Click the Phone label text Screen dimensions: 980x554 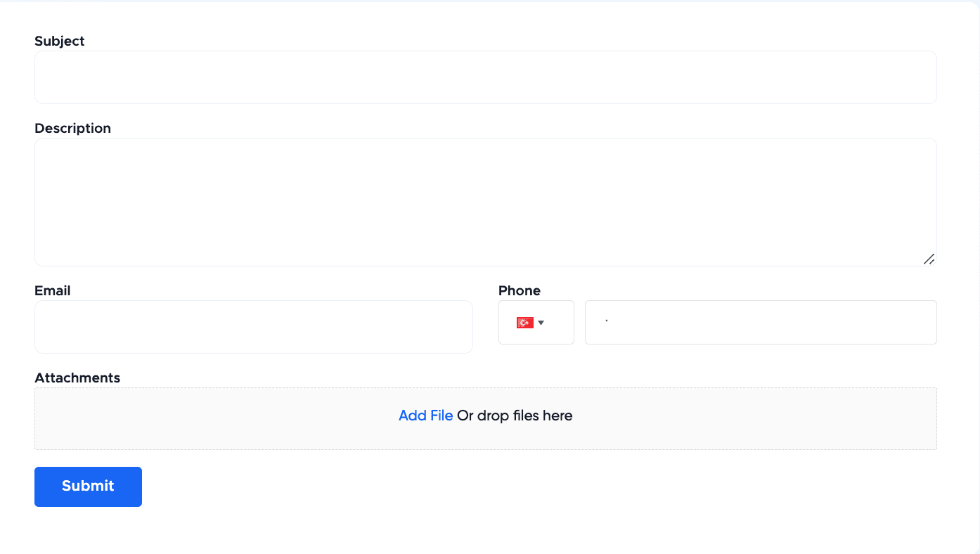point(520,290)
